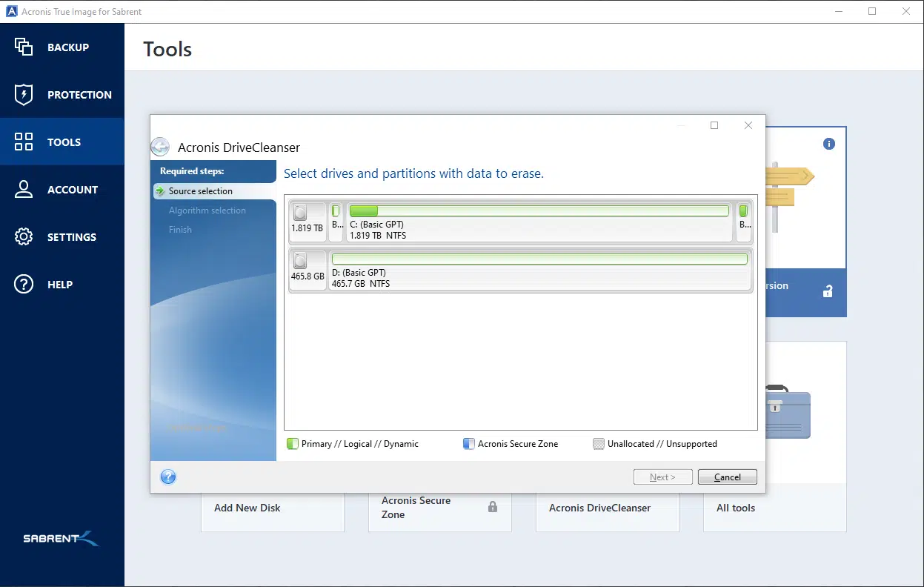Click the Protection shield icon
This screenshot has width=924, height=587.
(24, 94)
